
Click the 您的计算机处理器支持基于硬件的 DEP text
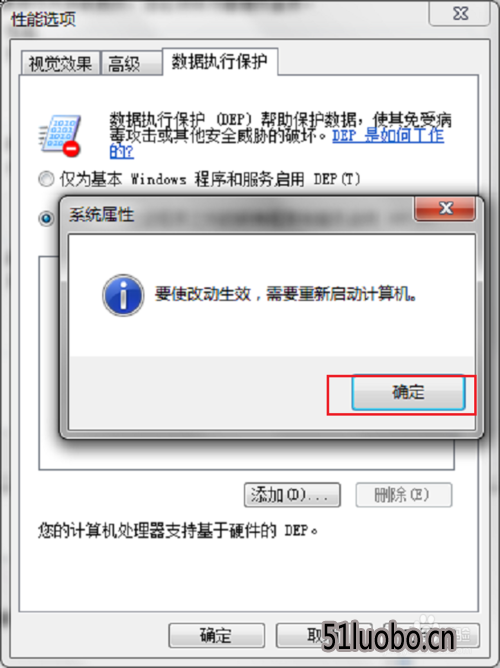click(178, 531)
